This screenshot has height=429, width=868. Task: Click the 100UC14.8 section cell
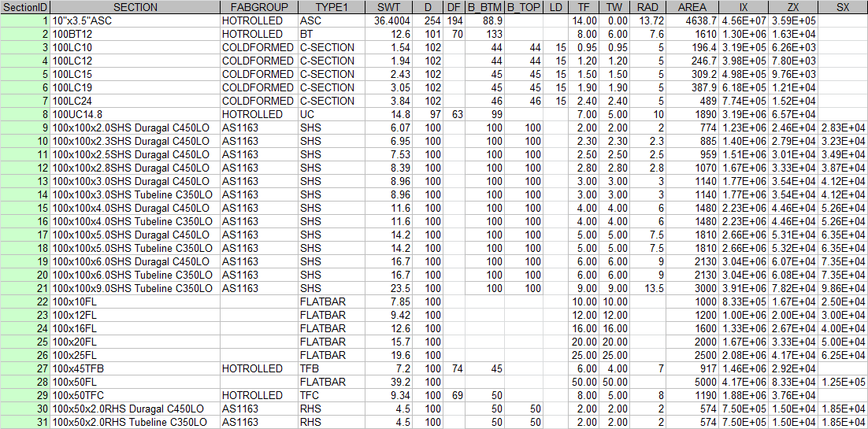click(x=135, y=114)
